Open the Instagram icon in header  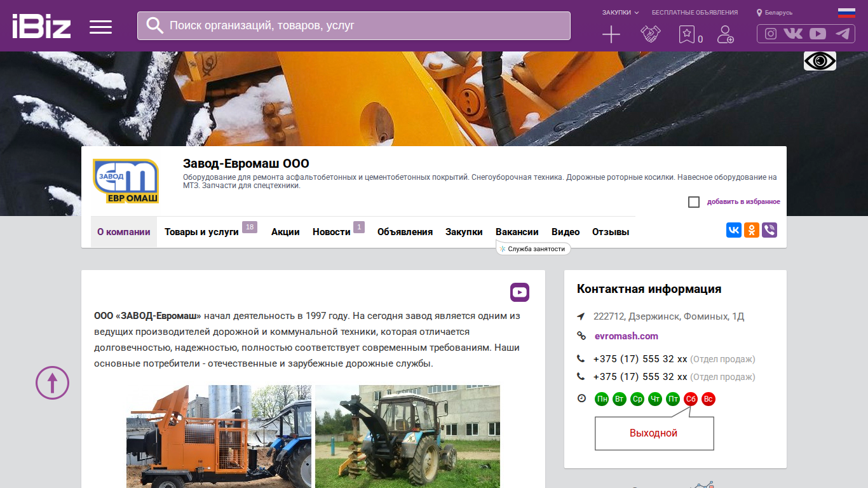click(771, 34)
